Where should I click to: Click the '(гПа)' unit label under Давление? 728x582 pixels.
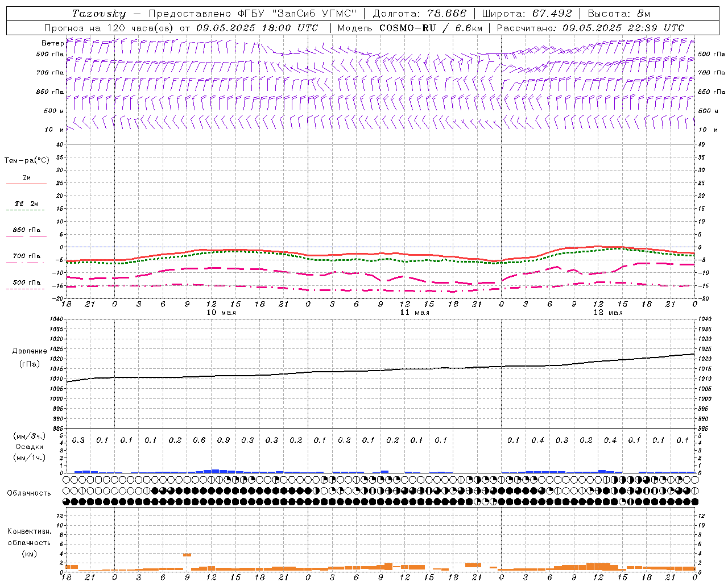pyautogui.click(x=29, y=364)
